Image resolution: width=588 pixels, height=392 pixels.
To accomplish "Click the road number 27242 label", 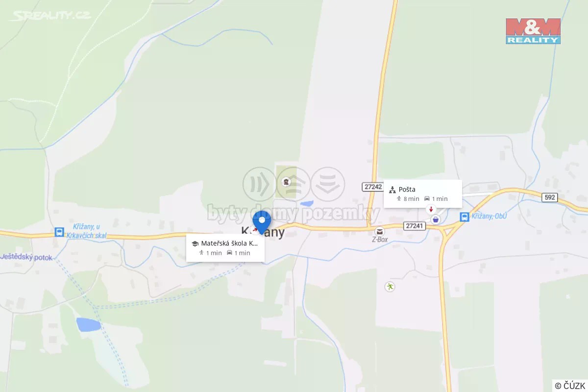I will click(373, 187).
